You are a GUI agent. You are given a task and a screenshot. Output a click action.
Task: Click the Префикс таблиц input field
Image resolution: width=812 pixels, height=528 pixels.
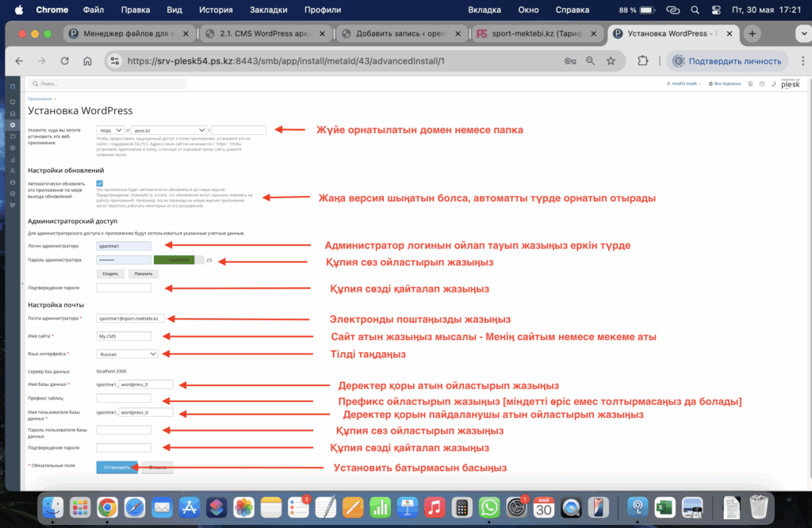pyautogui.click(x=123, y=398)
